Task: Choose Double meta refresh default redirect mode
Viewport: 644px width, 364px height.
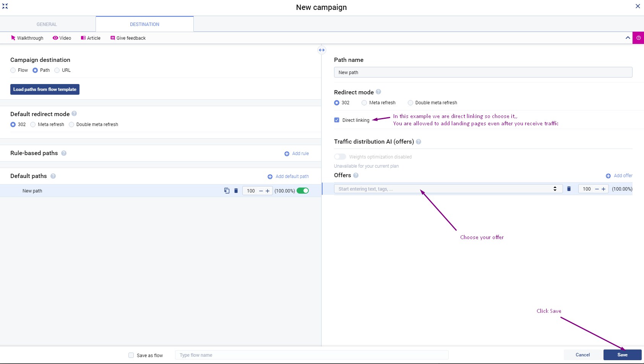Action: (71, 125)
